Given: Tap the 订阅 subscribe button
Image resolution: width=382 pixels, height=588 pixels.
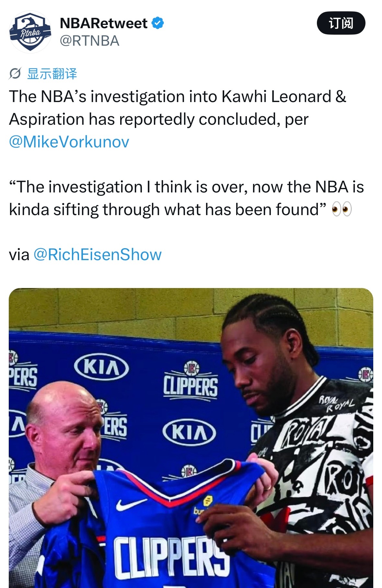Looking at the screenshot, I should (x=341, y=23).
